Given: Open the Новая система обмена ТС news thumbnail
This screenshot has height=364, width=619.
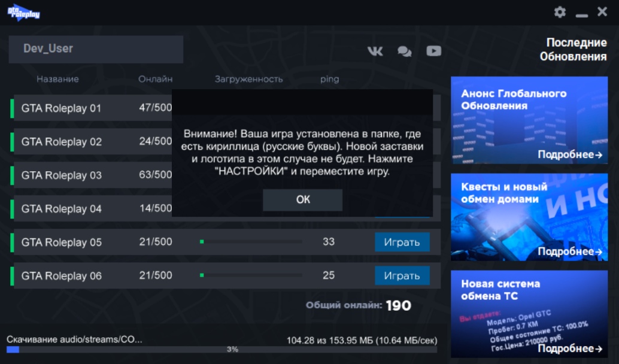Looking at the screenshot, I should pyautogui.click(x=529, y=314).
